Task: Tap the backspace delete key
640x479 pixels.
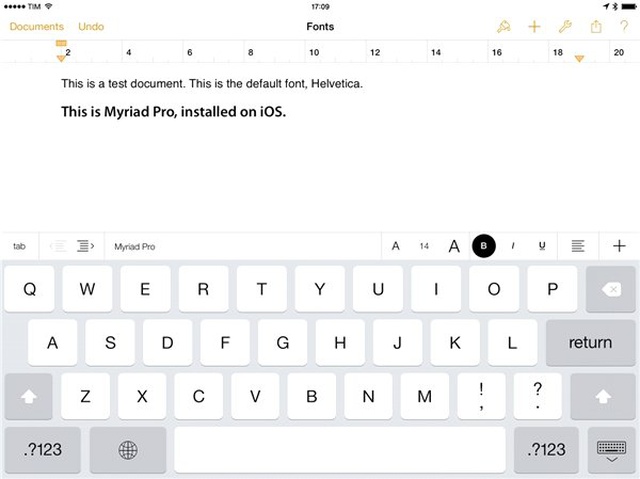Action: pos(610,289)
